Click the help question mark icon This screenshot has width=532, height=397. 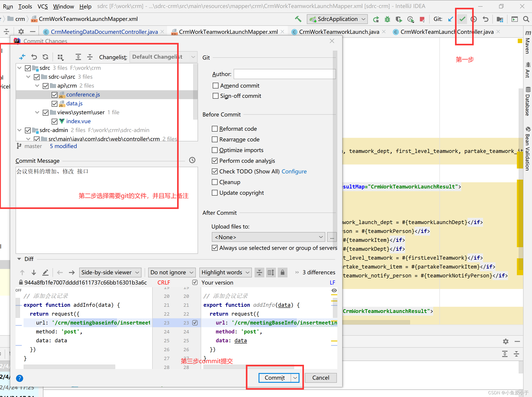point(20,378)
